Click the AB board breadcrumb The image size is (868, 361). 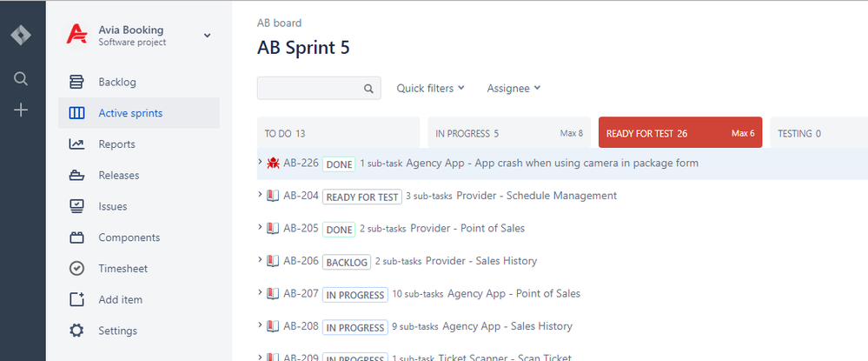279,23
